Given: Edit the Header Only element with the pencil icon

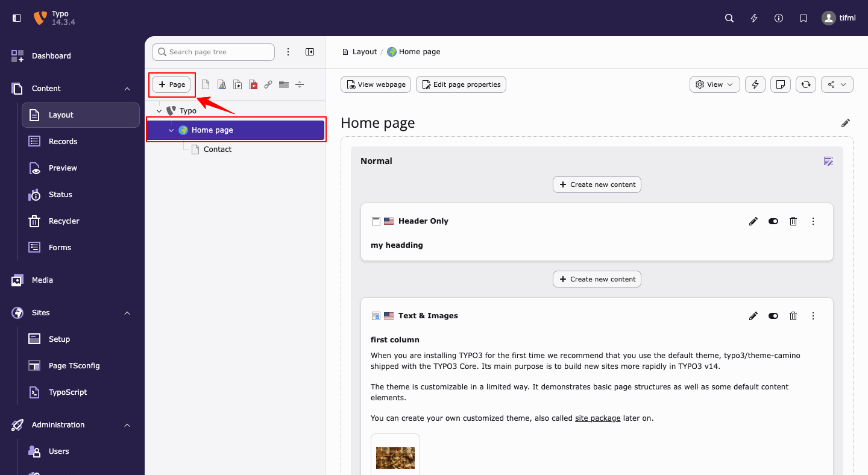Looking at the screenshot, I should pyautogui.click(x=753, y=221).
